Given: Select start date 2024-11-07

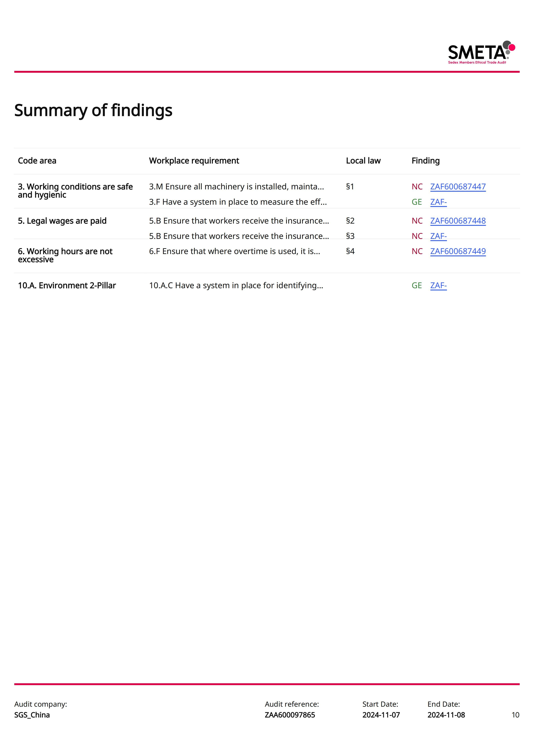Looking at the screenshot, I should (x=381, y=715).
